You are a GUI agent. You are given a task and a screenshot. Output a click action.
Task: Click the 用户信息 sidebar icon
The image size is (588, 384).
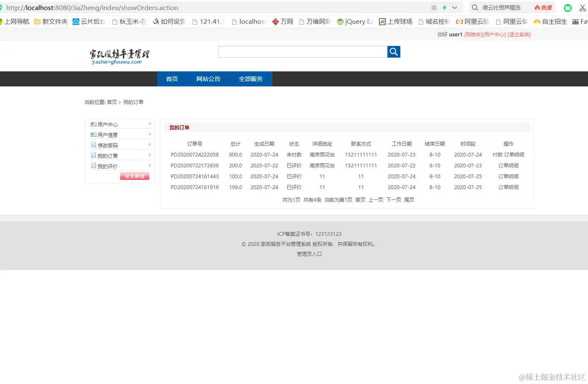click(x=93, y=135)
